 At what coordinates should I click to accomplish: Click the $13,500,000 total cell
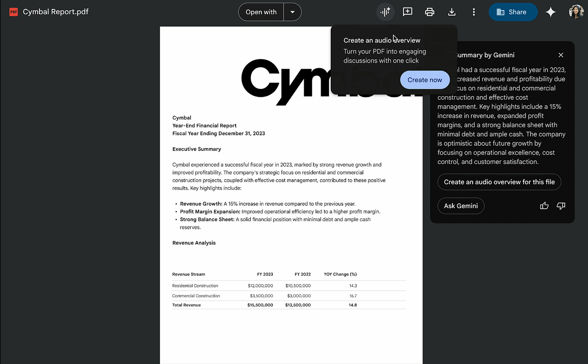pos(298,305)
